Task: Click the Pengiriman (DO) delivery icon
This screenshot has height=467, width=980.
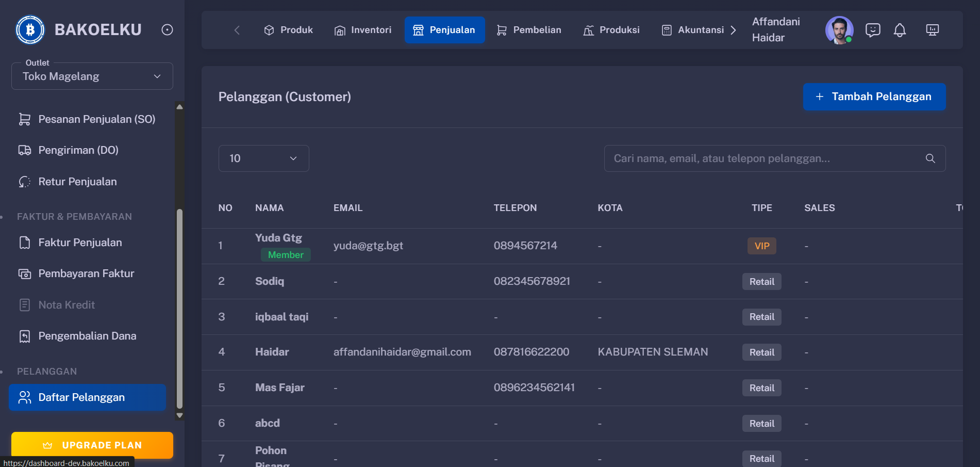Action: tap(24, 150)
